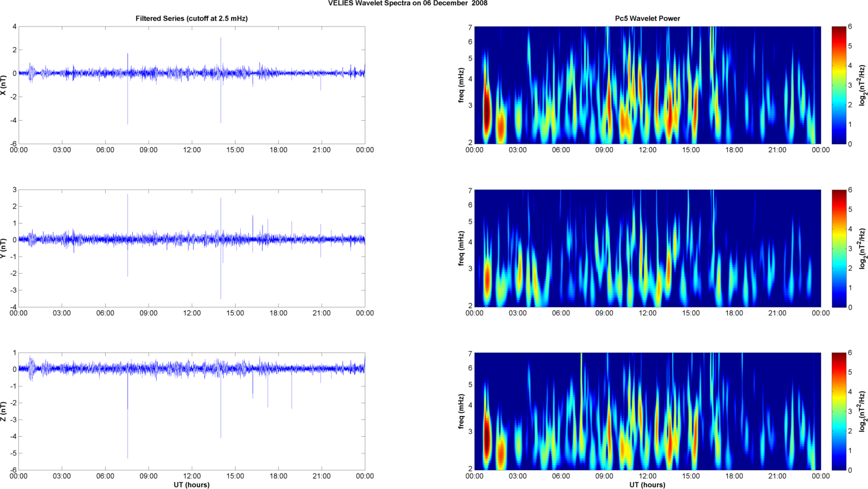Screen dimensions: 868x489
Task: Click the "21:00" tick under the bottom spectrogram
Action: [x=777, y=476]
